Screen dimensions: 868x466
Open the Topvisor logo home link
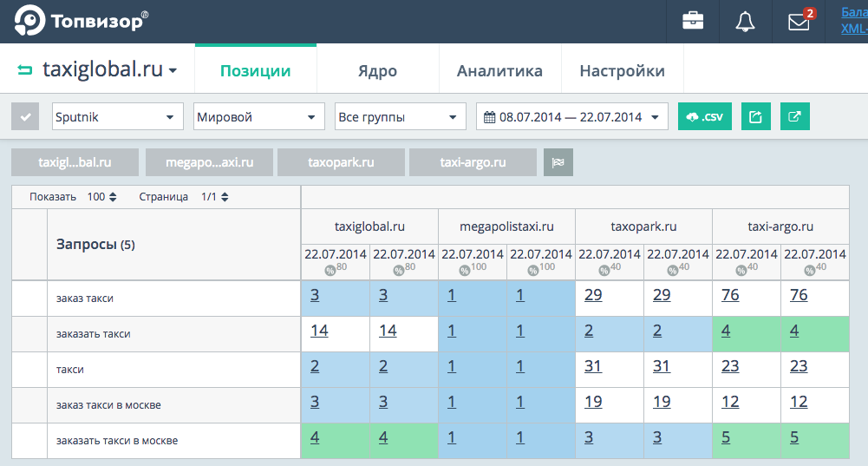pyautogui.click(x=81, y=21)
